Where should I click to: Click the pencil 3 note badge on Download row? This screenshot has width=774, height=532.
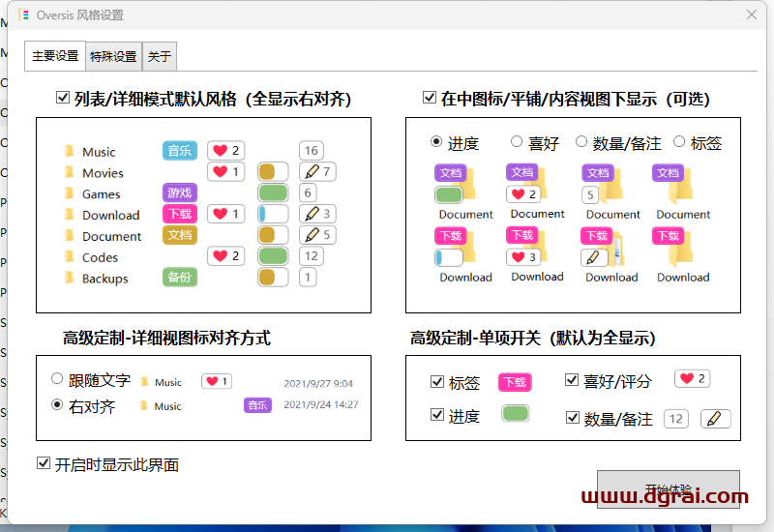coord(317,214)
